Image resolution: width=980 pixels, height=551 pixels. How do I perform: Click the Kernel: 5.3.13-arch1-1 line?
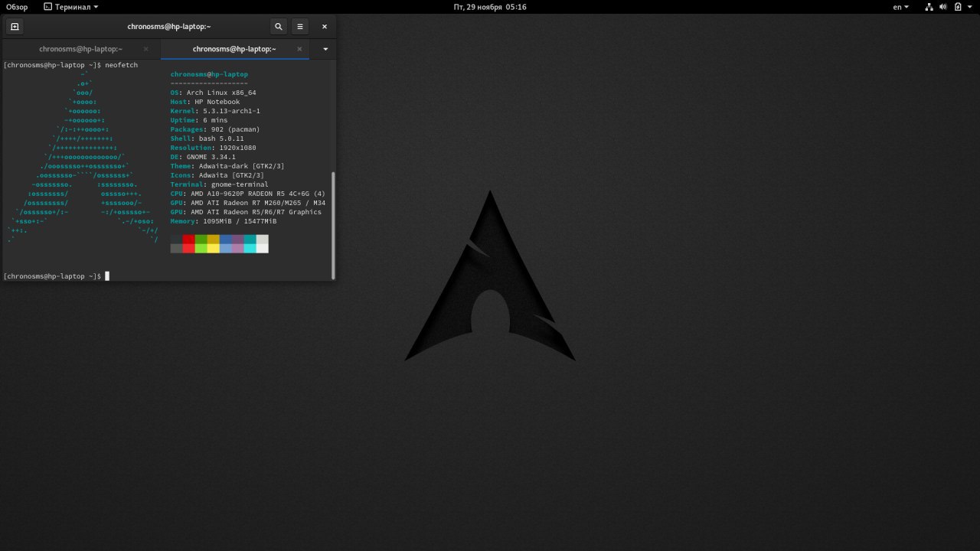coord(215,111)
